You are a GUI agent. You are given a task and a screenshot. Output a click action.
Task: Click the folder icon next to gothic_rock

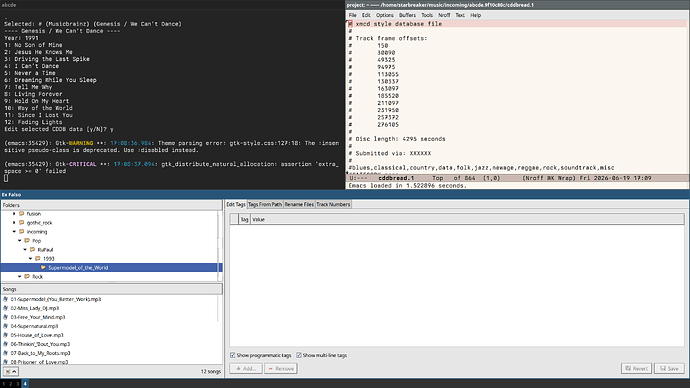[22, 223]
